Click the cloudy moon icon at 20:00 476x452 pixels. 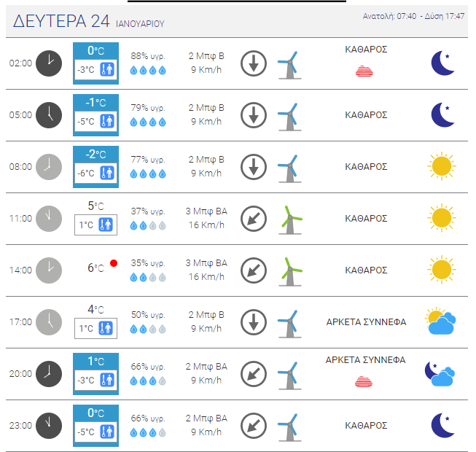pos(440,373)
